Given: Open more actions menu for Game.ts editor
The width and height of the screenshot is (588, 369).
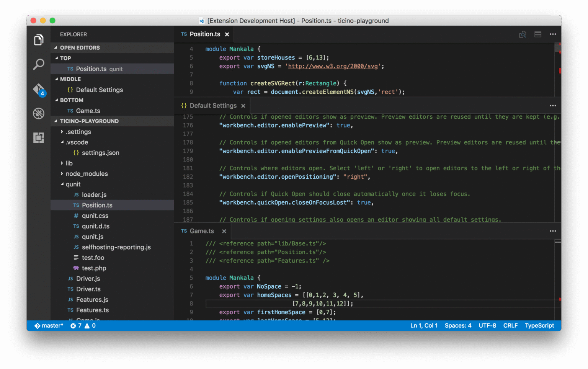Looking at the screenshot, I should pos(553,231).
